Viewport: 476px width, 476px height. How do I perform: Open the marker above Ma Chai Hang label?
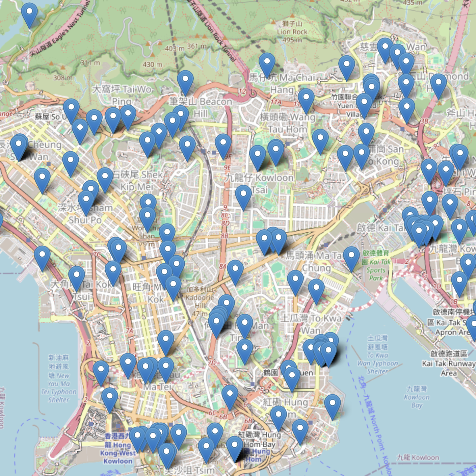[267, 65]
